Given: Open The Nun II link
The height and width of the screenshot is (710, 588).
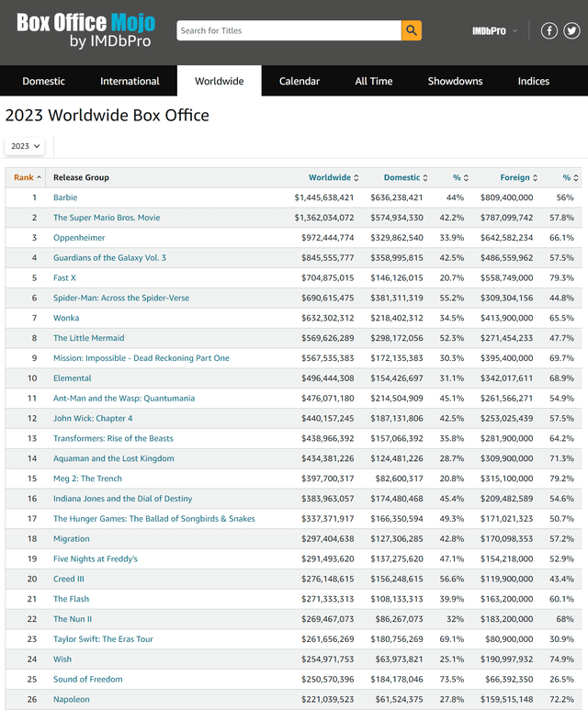Looking at the screenshot, I should click(x=73, y=619).
